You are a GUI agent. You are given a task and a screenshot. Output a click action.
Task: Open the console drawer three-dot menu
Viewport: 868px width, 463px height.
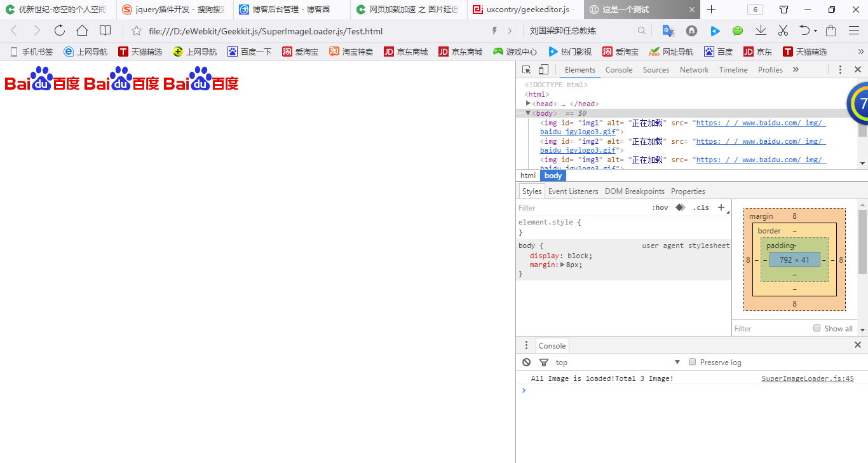(526, 345)
